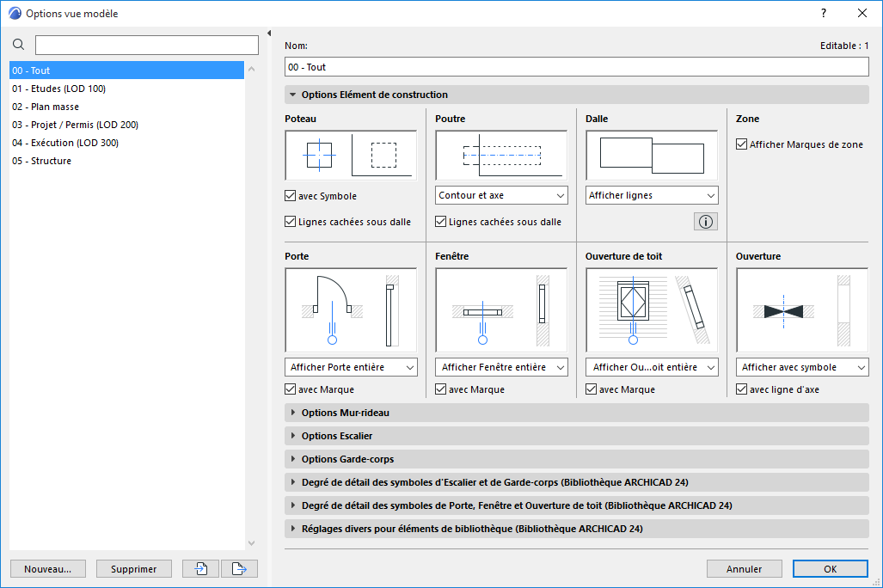Click the info icon in the Dalle section
Screen dimensions: 883x588
[x=705, y=221]
